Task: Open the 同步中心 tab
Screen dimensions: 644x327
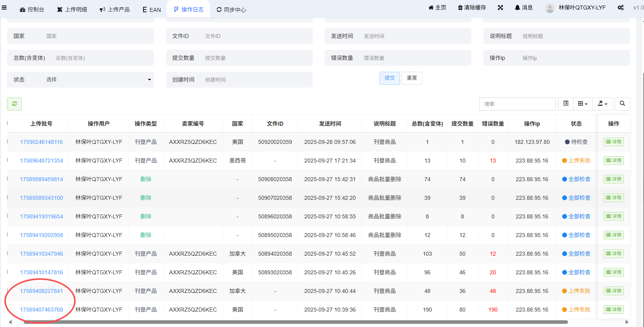Action: point(231,10)
